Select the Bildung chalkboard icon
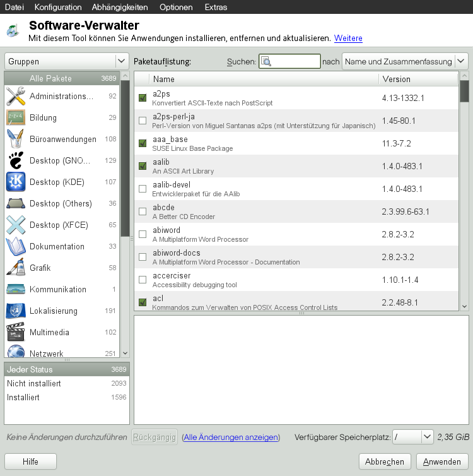 click(x=15, y=118)
